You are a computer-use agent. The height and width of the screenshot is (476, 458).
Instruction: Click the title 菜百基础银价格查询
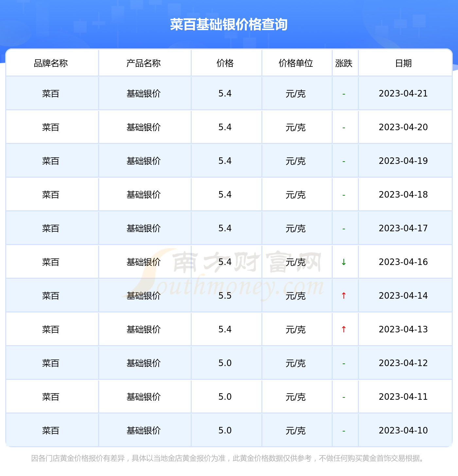(x=229, y=25)
